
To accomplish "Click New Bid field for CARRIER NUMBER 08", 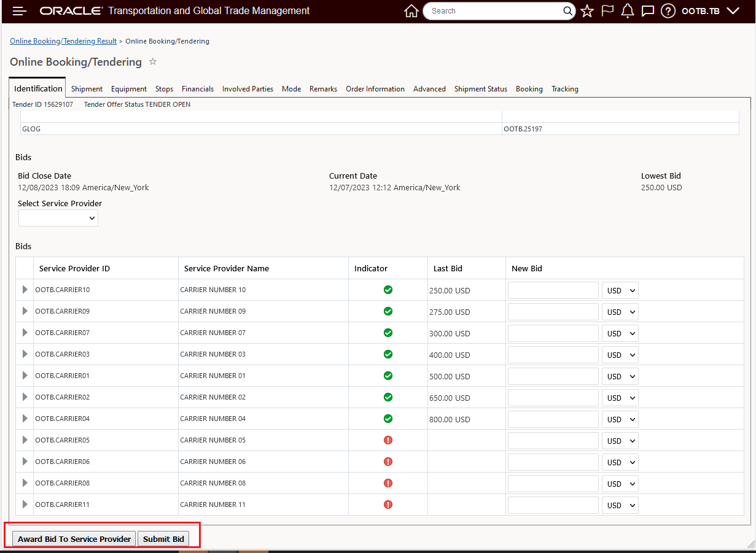I will pos(553,484).
